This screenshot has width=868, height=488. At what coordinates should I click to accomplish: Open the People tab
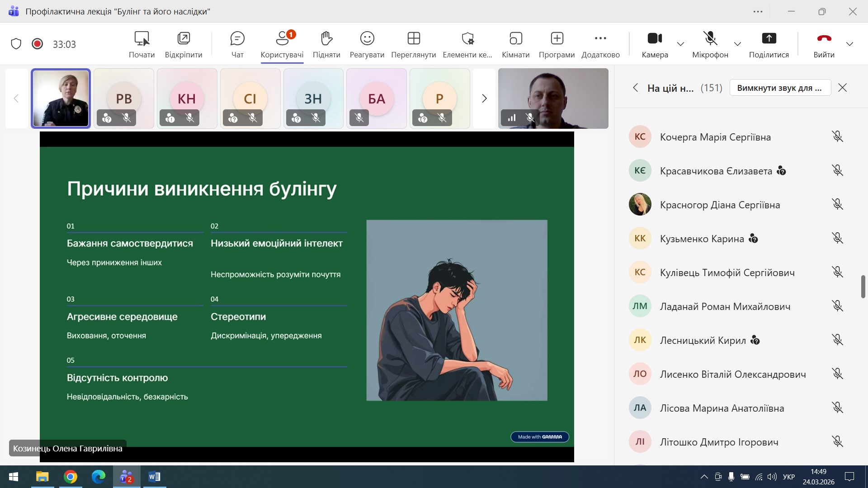click(x=282, y=39)
